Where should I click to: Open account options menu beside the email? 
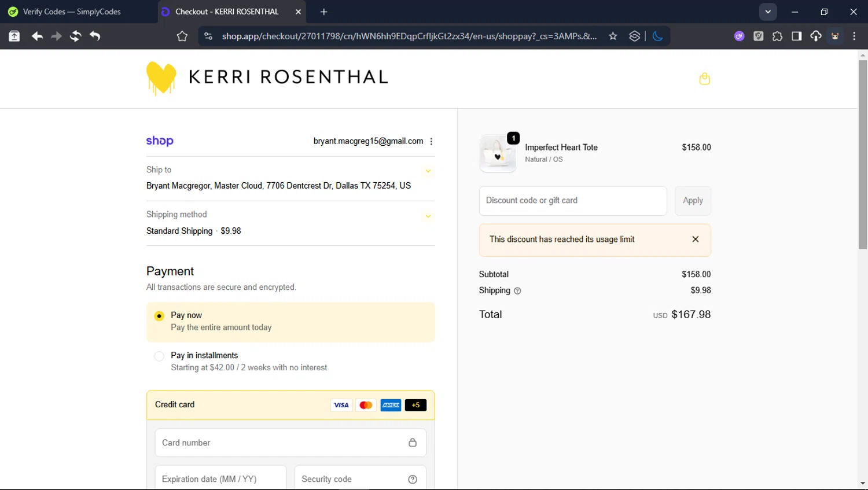(431, 141)
